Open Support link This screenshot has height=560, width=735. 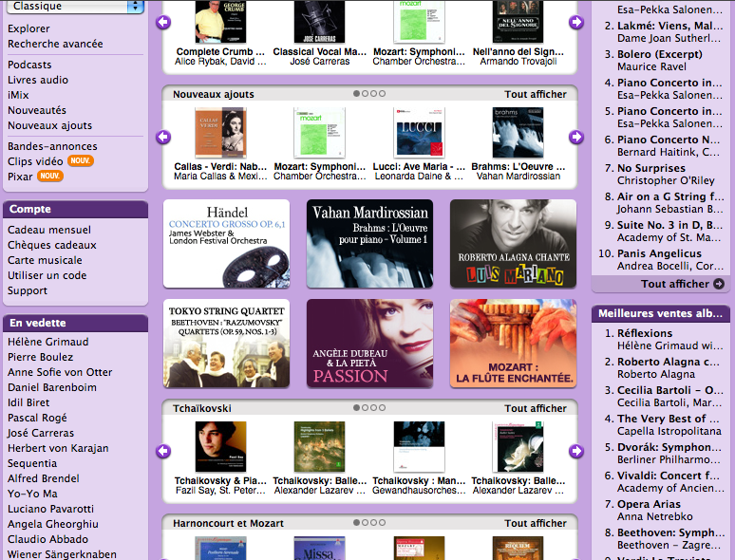[x=28, y=290]
